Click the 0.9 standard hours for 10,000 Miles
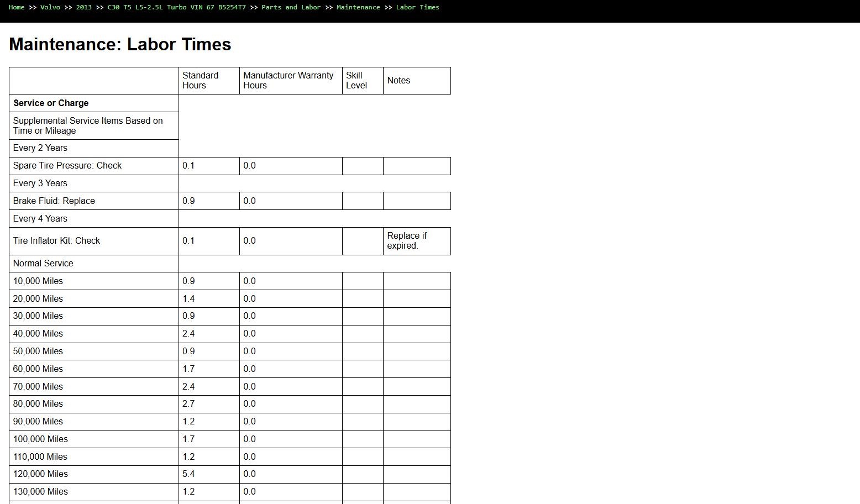Screen dimensions: 860x504 (x=209, y=281)
